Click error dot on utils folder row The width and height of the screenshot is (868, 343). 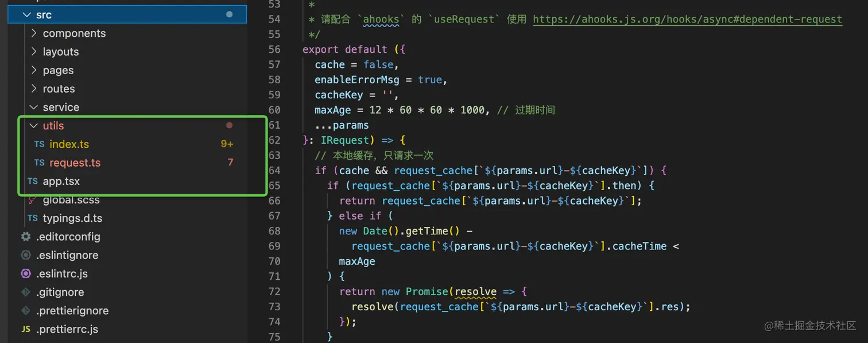click(x=230, y=125)
